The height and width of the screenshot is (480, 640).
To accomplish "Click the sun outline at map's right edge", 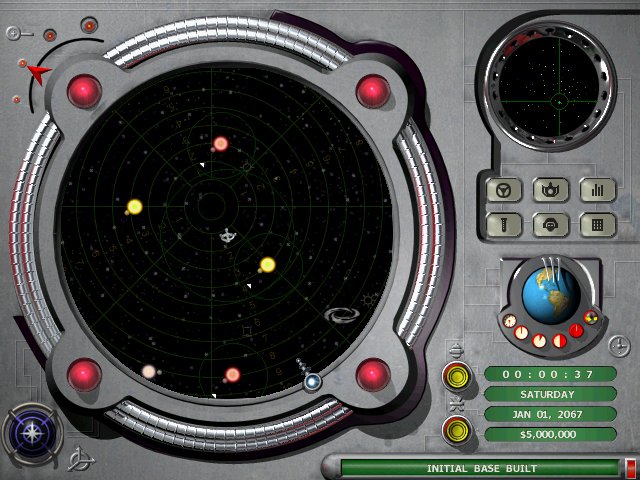I will 370,300.
